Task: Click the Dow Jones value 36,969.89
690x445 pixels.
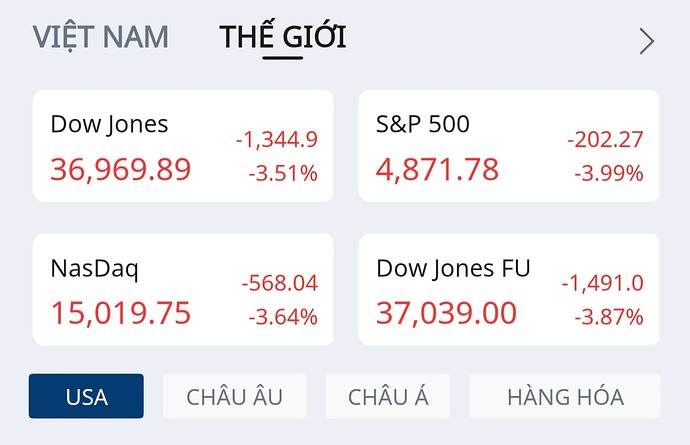Action: point(120,169)
